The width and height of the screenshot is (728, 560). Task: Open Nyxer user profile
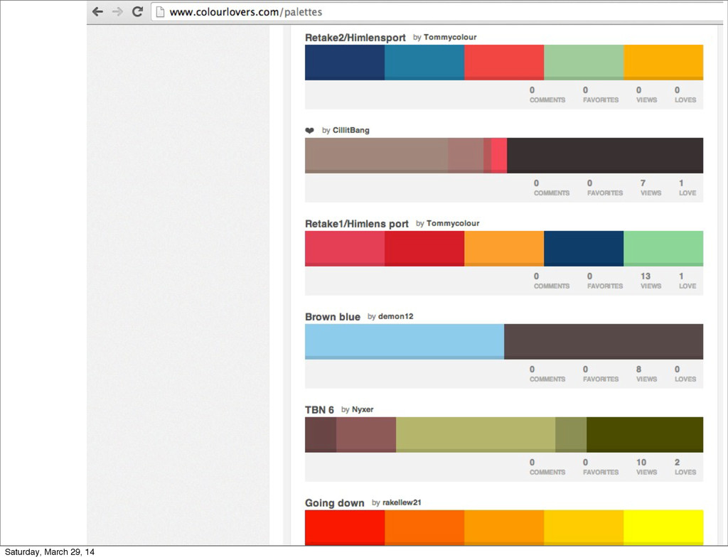[x=363, y=409]
